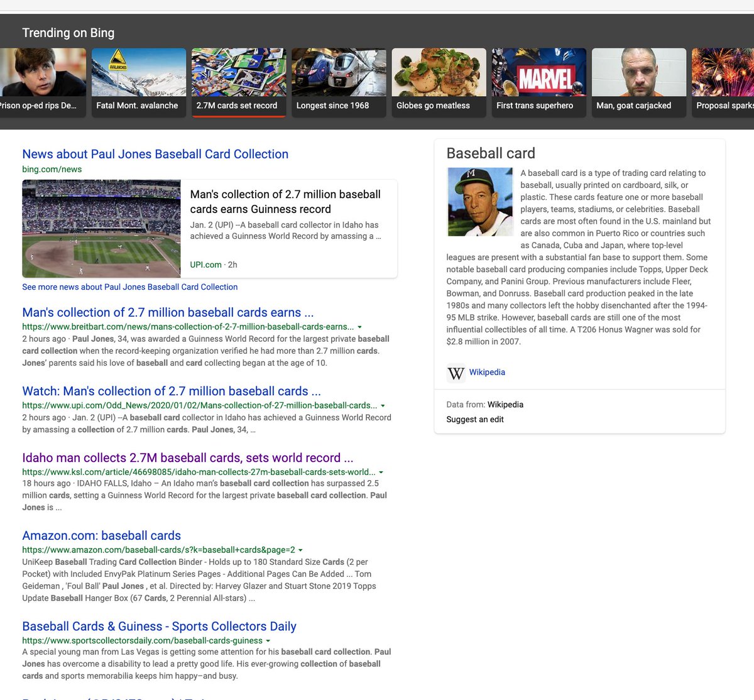Open result 'Watch: Man's collection of 2.7 million baseball cards ...'
The image size is (754, 700).
tap(172, 391)
